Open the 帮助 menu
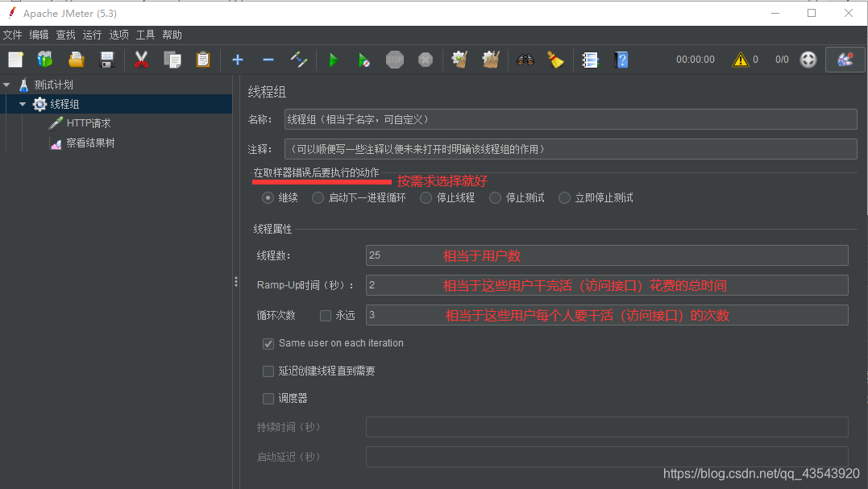 point(172,35)
